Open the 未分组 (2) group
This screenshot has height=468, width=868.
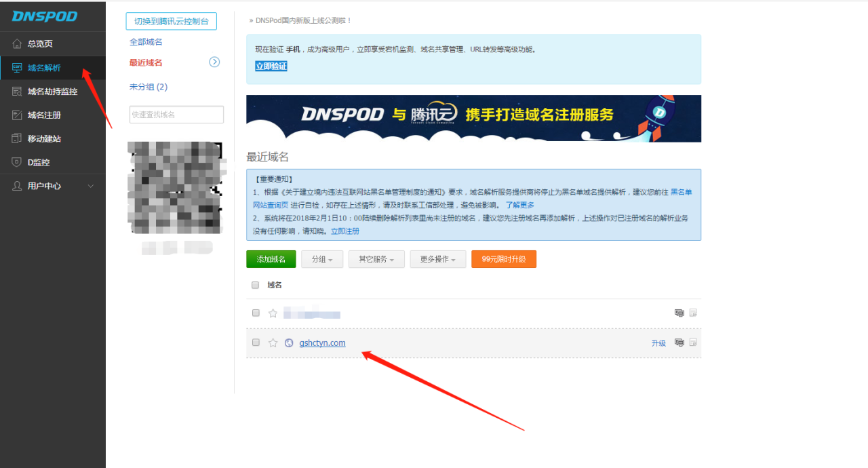(x=149, y=87)
